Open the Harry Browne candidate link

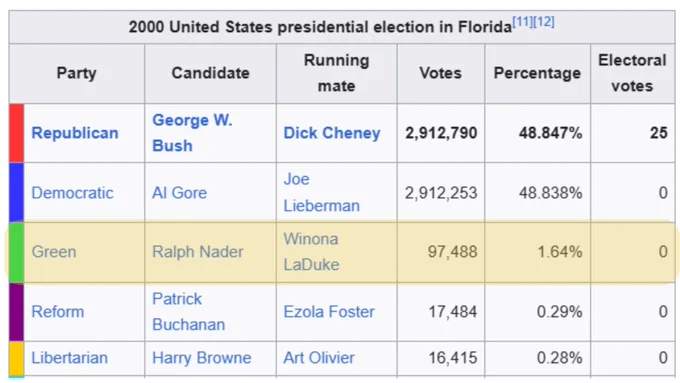tap(202, 358)
